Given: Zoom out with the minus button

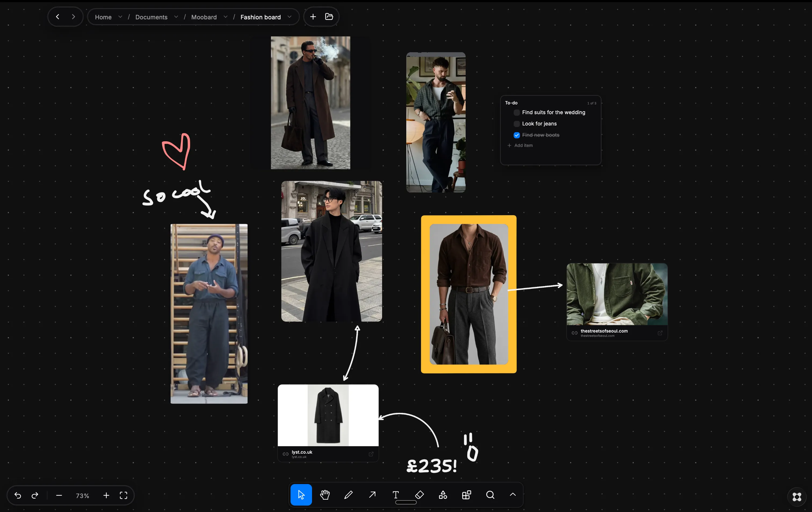Looking at the screenshot, I should pos(59,495).
